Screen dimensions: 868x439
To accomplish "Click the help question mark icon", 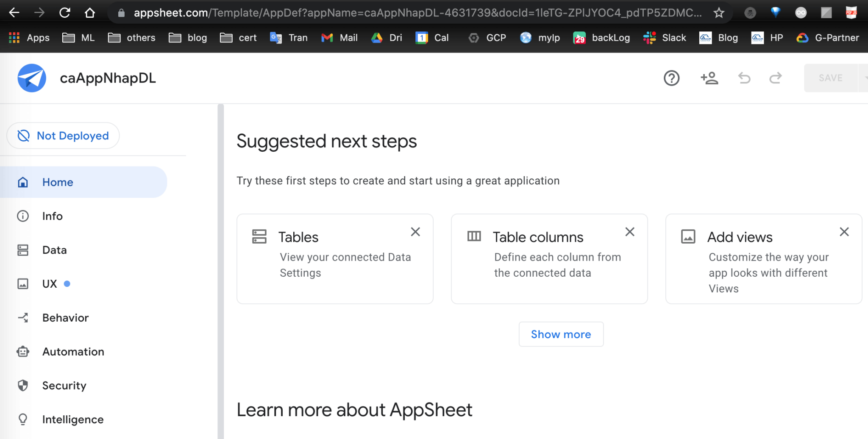I will [671, 78].
